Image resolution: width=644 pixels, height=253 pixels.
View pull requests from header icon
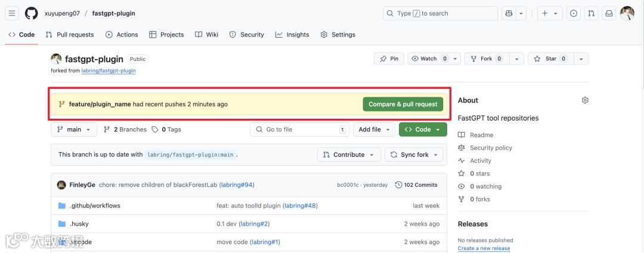(592, 13)
